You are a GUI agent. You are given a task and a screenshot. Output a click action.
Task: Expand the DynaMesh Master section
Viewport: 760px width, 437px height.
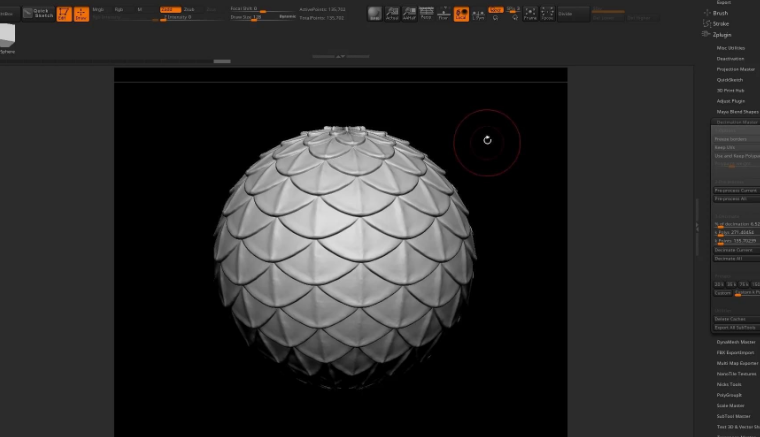[x=736, y=342]
